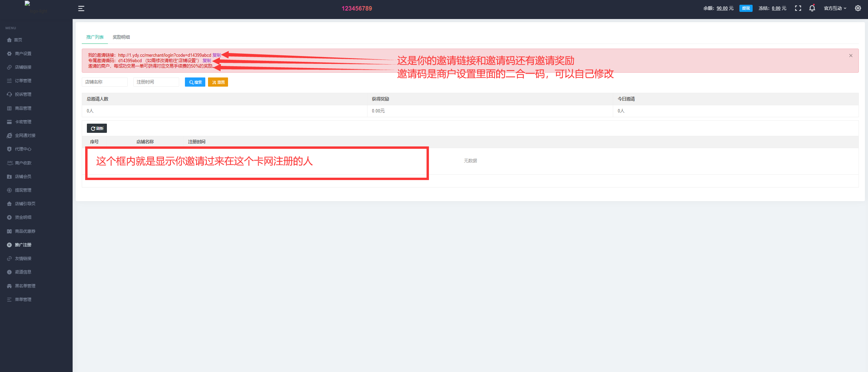868x372 pixels.
Task: Click the icon beside 资金明细
Action: (9, 217)
